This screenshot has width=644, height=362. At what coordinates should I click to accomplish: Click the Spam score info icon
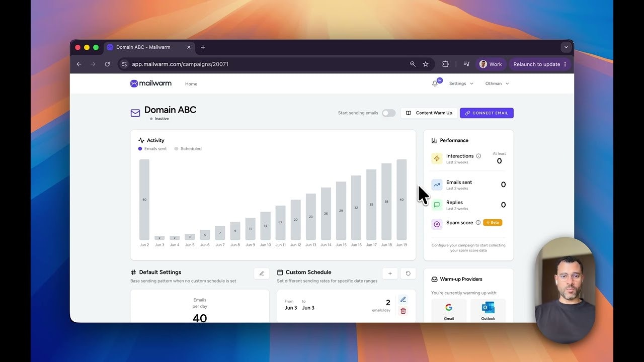pyautogui.click(x=478, y=222)
